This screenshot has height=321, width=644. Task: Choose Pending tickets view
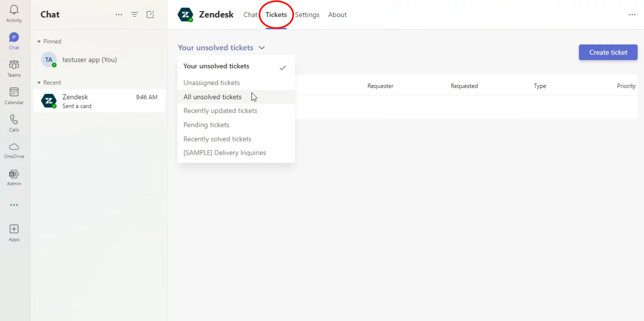(x=236, y=125)
